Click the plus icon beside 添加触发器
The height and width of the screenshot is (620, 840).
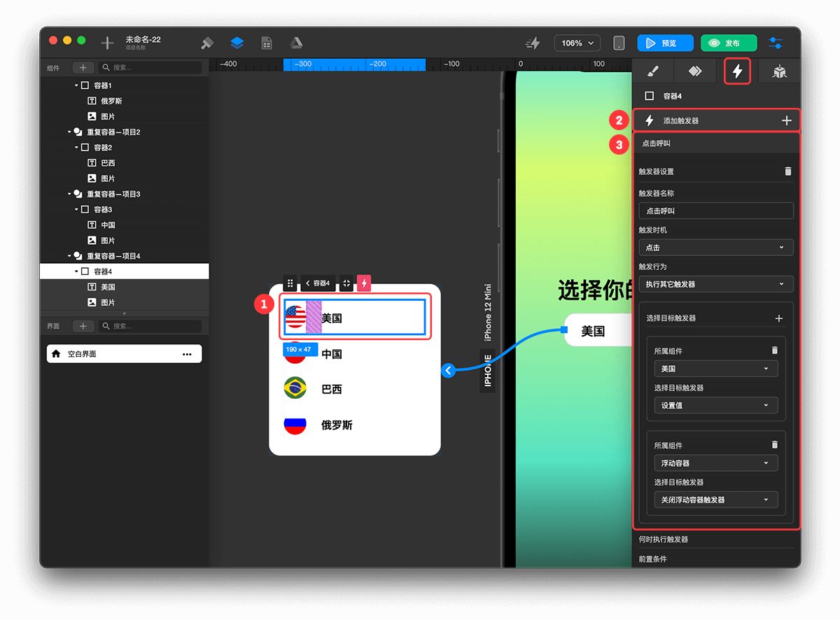coord(787,121)
